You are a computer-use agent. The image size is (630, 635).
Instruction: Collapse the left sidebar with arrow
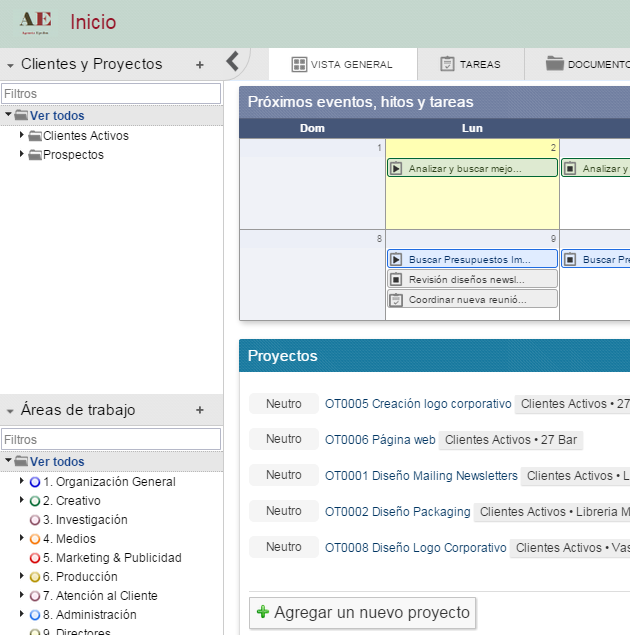pyautogui.click(x=232, y=62)
